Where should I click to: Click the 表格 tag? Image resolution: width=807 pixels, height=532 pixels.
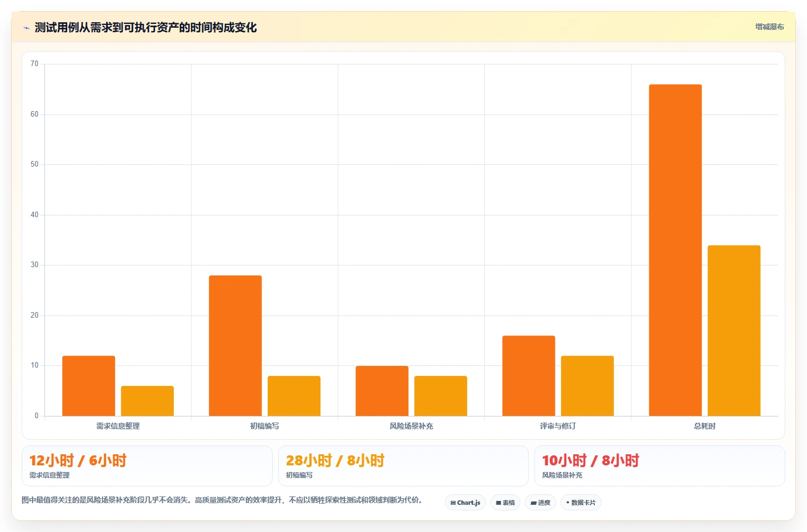(505, 503)
